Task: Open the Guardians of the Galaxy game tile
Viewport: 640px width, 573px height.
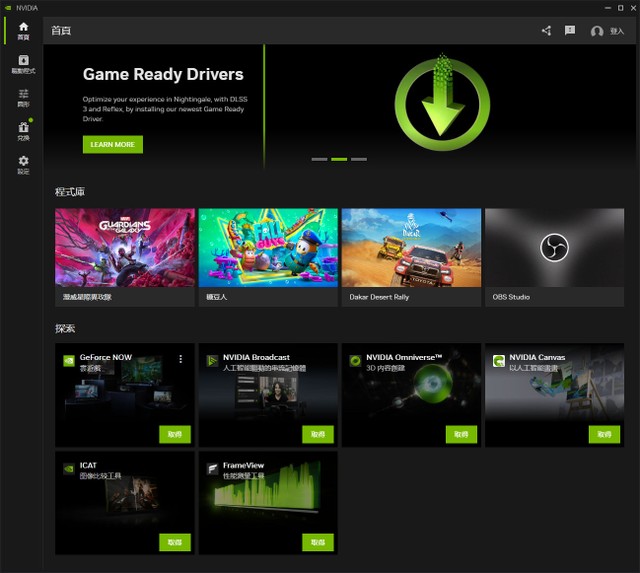Action: tap(125, 257)
